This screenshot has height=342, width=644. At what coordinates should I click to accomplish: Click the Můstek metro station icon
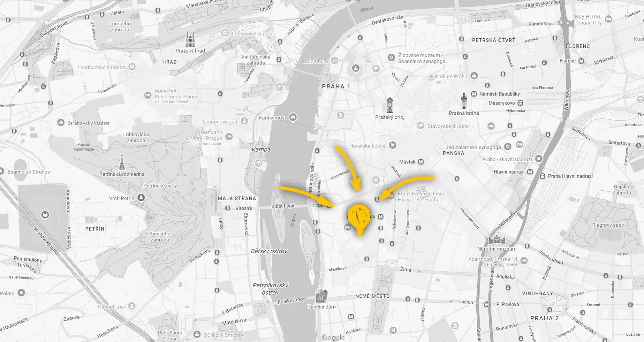pyautogui.click(x=421, y=162)
